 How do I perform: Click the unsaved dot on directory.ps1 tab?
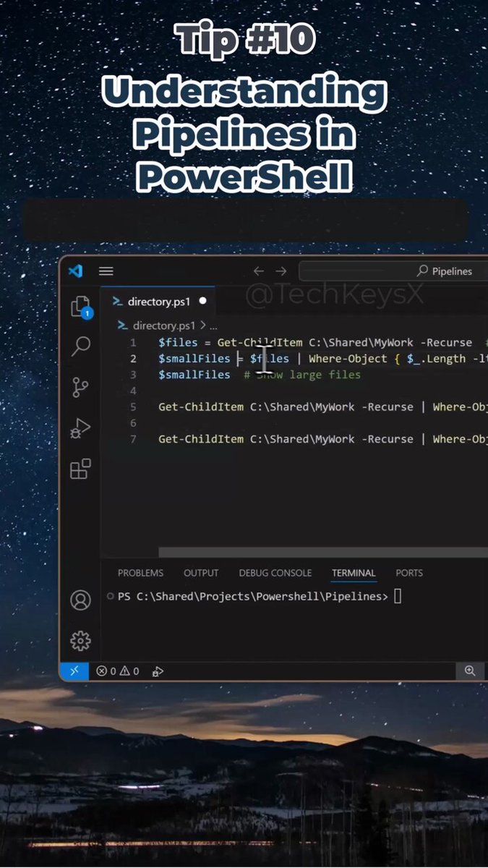coord(202,301)
